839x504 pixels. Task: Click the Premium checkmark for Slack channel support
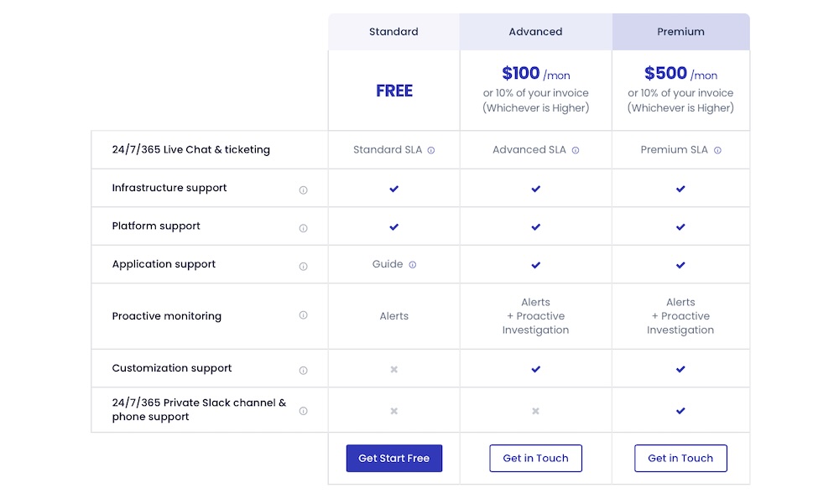680,411
